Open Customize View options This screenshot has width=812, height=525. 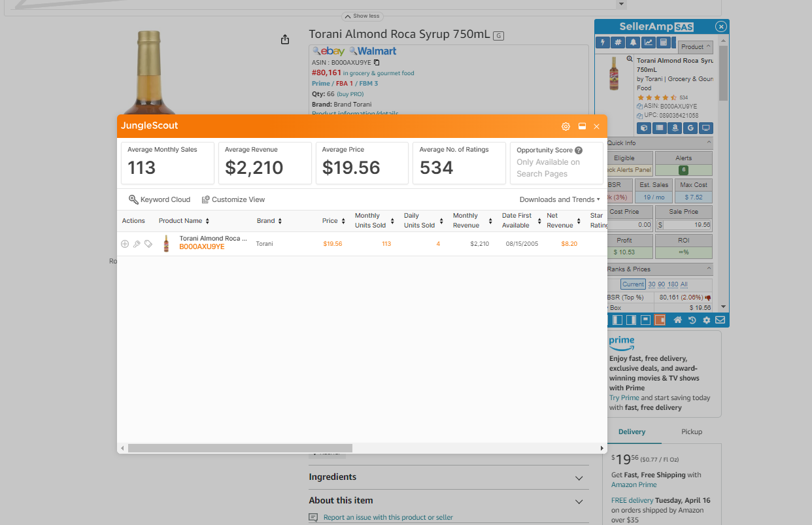[233, 199]
